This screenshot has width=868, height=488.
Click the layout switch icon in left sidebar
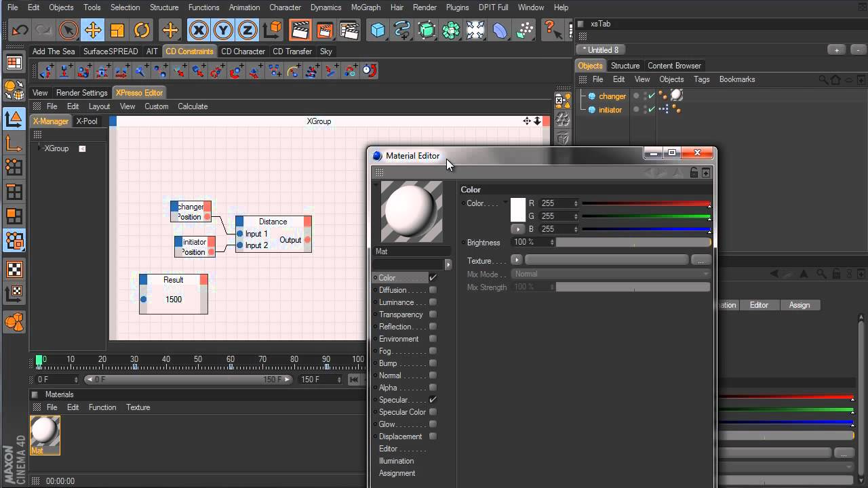14,63
